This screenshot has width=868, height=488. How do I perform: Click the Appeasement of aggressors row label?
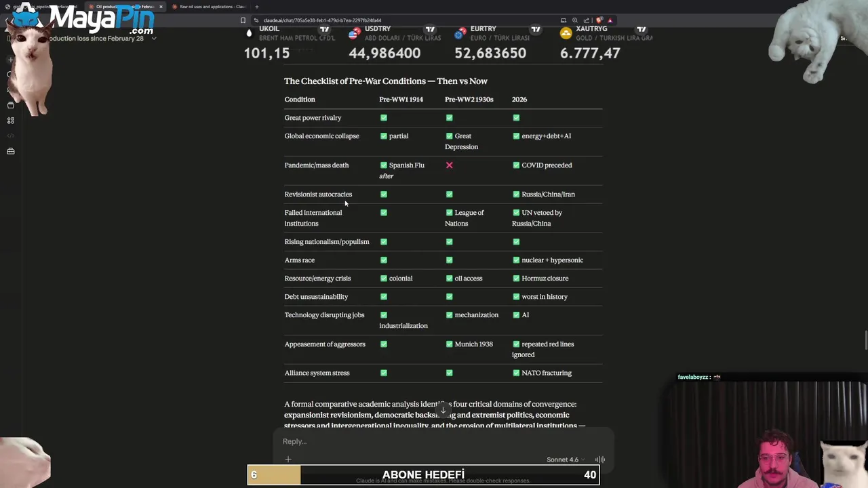(x=325, y=344)
